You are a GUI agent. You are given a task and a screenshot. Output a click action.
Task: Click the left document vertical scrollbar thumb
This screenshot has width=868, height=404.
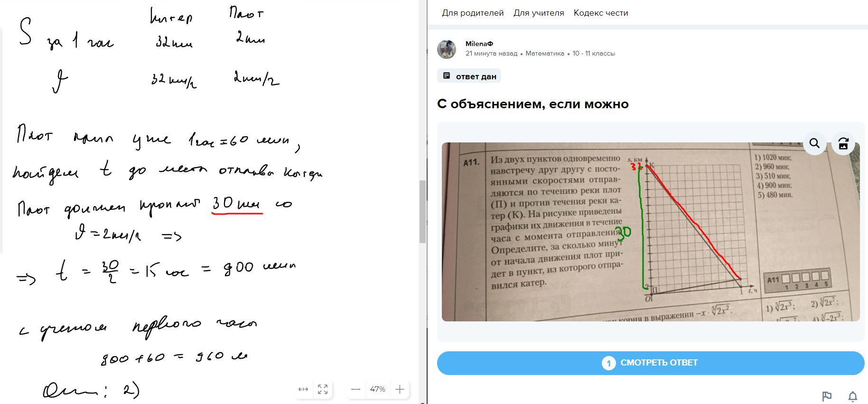click(422, 212)
